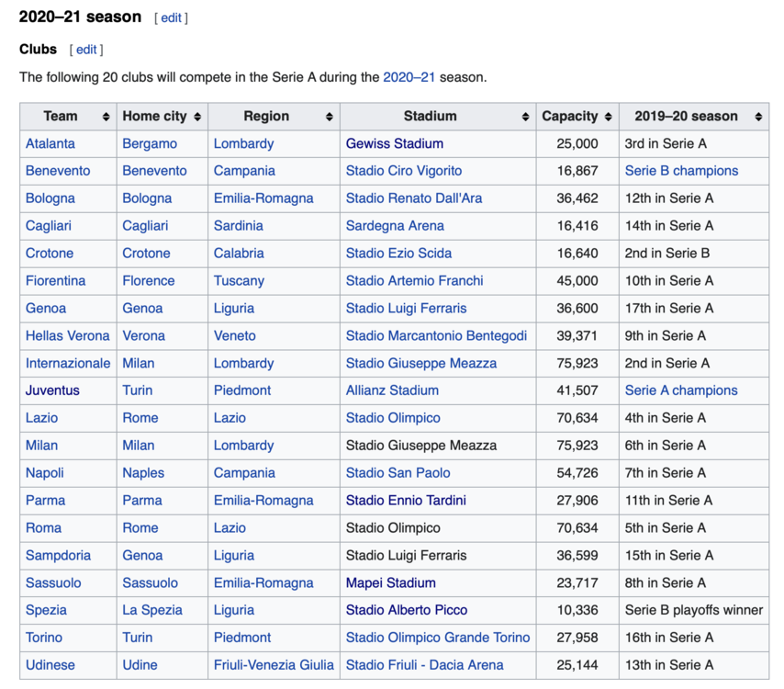The image size is (784, 689).
Task: Open Juventus team link
Action: coord(52,390)
